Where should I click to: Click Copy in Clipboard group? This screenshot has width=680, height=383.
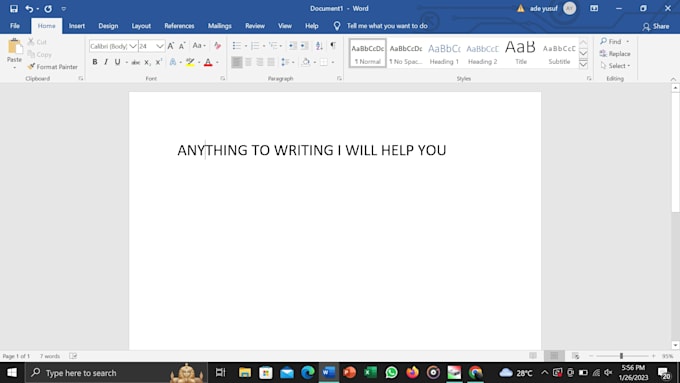[39, 55]
